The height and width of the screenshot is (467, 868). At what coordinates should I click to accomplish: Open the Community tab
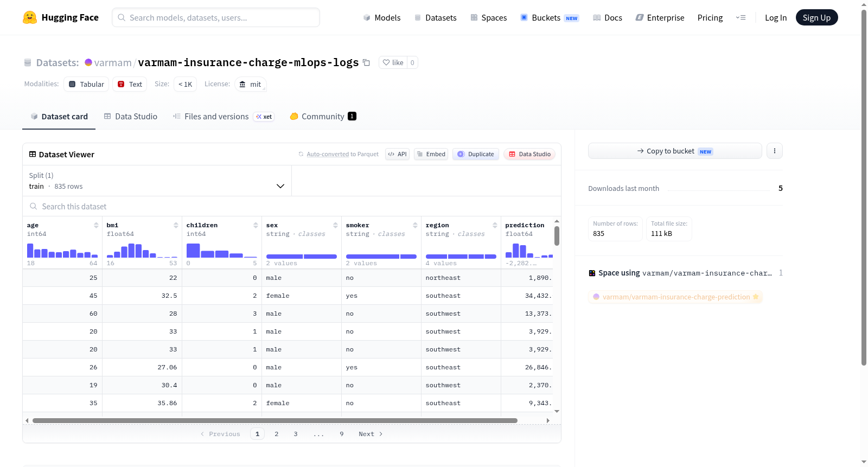(x=323, y=116)
